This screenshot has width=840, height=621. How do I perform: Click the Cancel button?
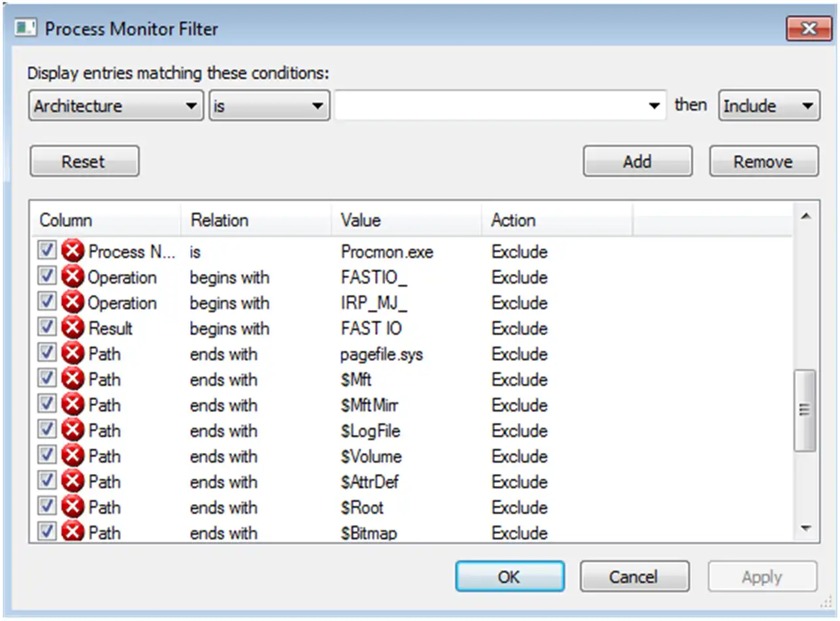point(634,577)
